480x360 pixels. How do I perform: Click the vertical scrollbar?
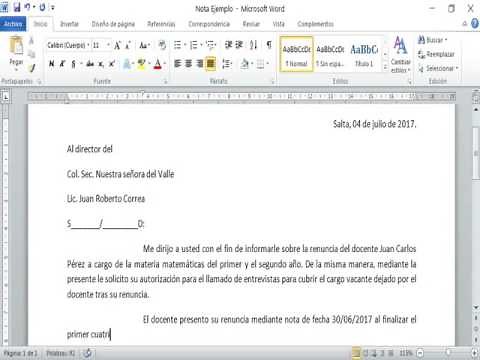[x=476, y=153]
